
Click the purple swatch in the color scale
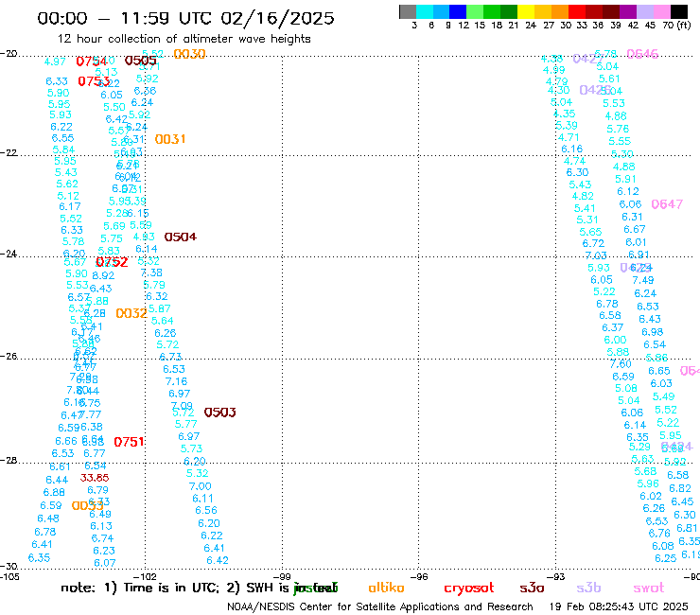[x=627, y=11]
